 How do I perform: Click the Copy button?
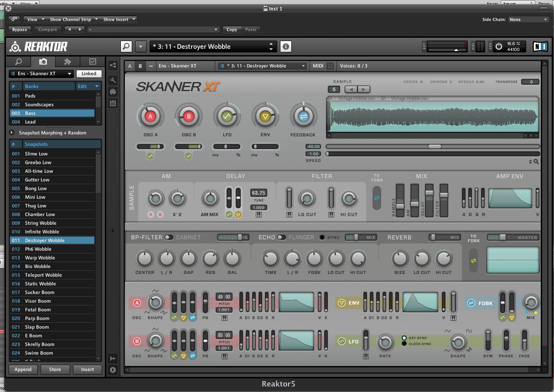coord(232,30)
